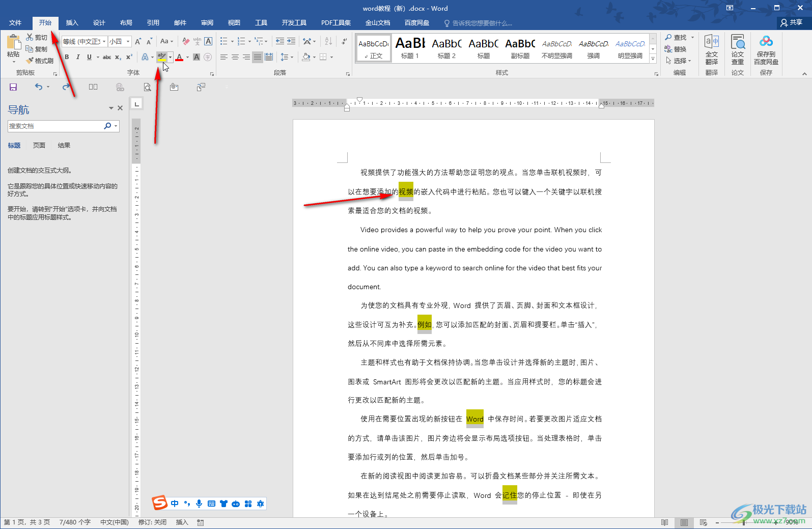The image size is (812, 529).
Task: Switch to 审阅 (Review) tab
Action: [207, 23]
